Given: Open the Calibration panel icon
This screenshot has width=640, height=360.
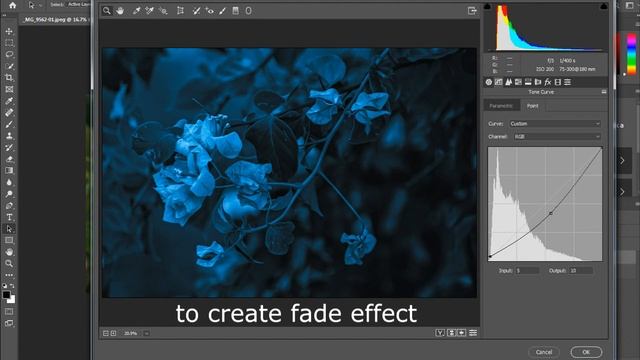Looking at the screenshot, I should click(558, 82).
